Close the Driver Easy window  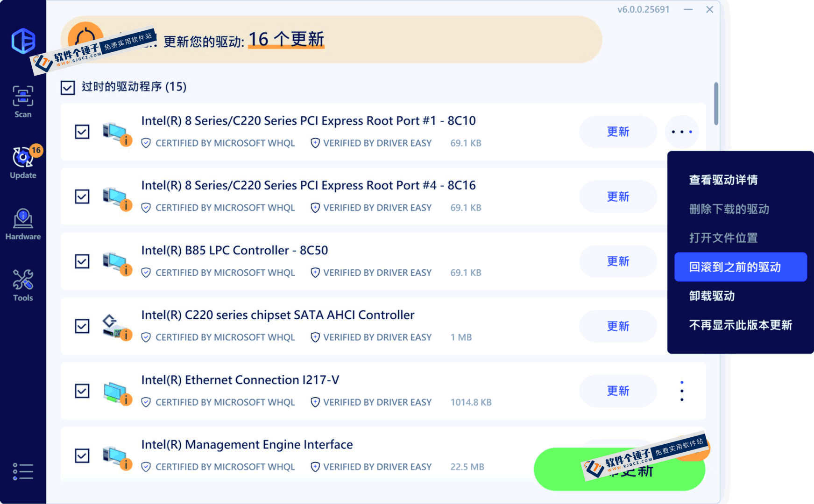[709, 9]
